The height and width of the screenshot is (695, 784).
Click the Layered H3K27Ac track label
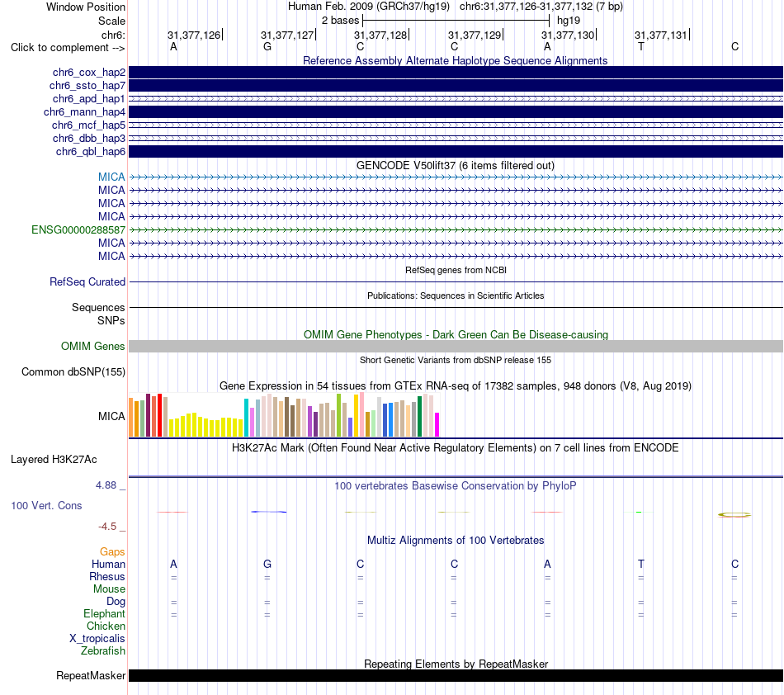54,460
